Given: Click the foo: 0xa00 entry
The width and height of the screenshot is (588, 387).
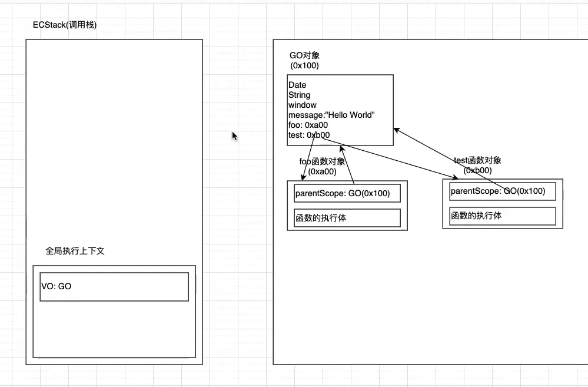Looking at the screenshot, I should 308,125.
